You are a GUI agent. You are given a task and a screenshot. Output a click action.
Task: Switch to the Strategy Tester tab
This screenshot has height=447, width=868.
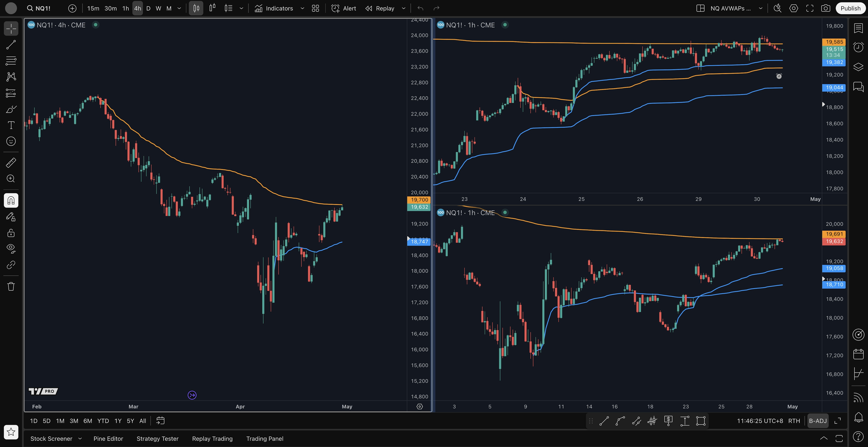click(x=157, y=439)
